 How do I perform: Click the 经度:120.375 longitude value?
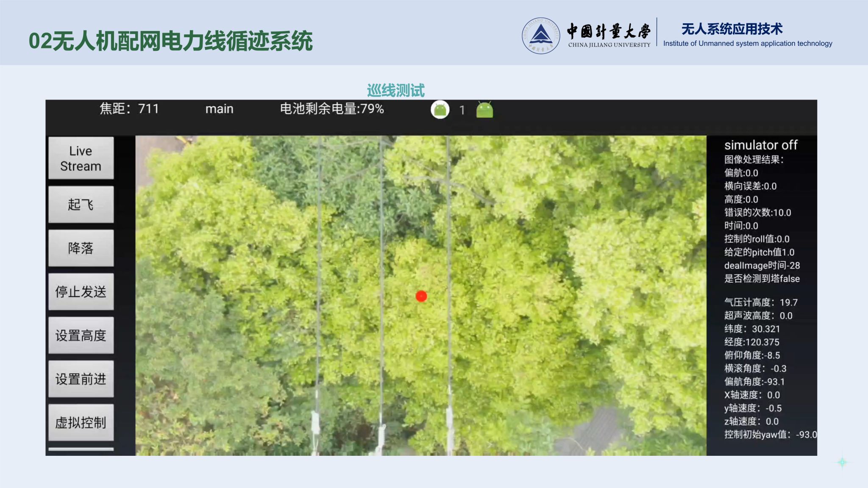point(752,342)
